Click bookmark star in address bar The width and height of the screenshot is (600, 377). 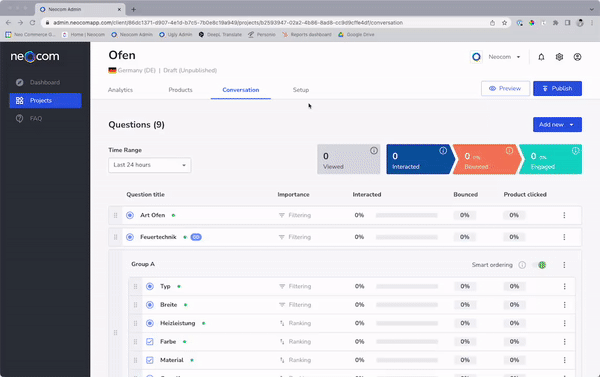(504, 23)
